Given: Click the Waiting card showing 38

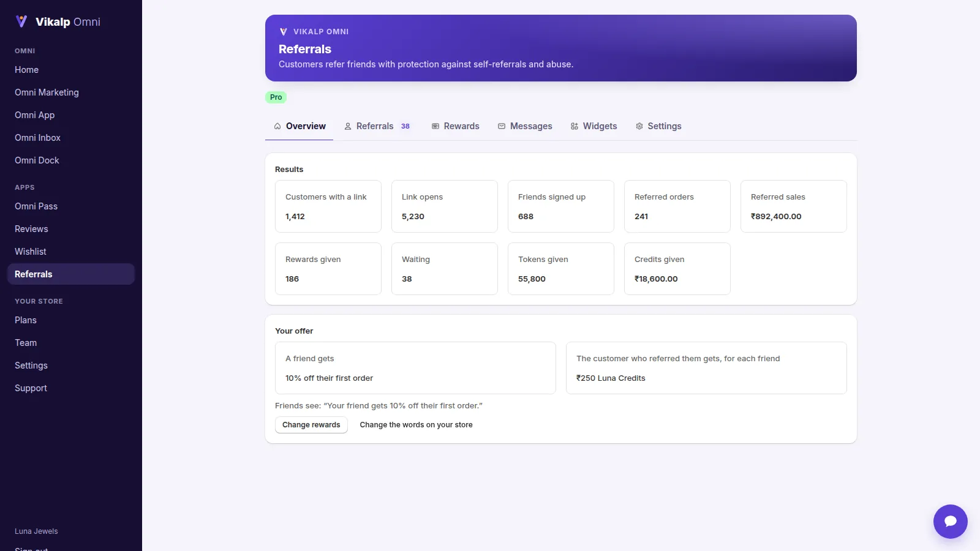Looking at the screenshot, I should pos(445,269).
